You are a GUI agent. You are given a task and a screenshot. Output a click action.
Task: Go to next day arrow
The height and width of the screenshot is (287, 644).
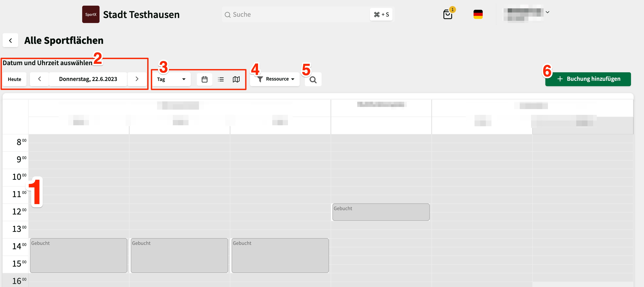(x=137, y=79)
